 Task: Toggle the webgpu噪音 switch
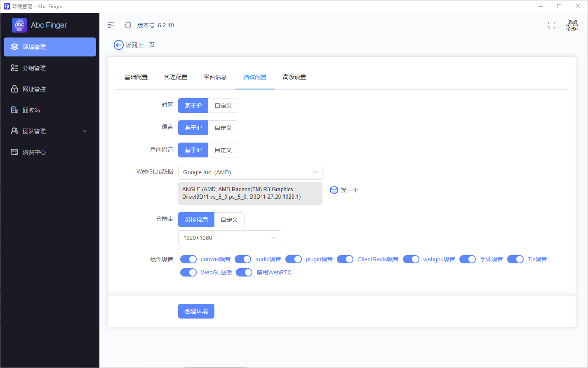[411, 259]
